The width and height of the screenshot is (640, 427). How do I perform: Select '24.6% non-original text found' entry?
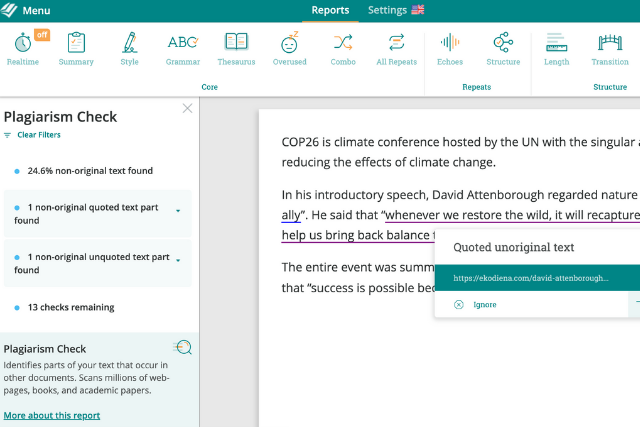coord(90,171)
